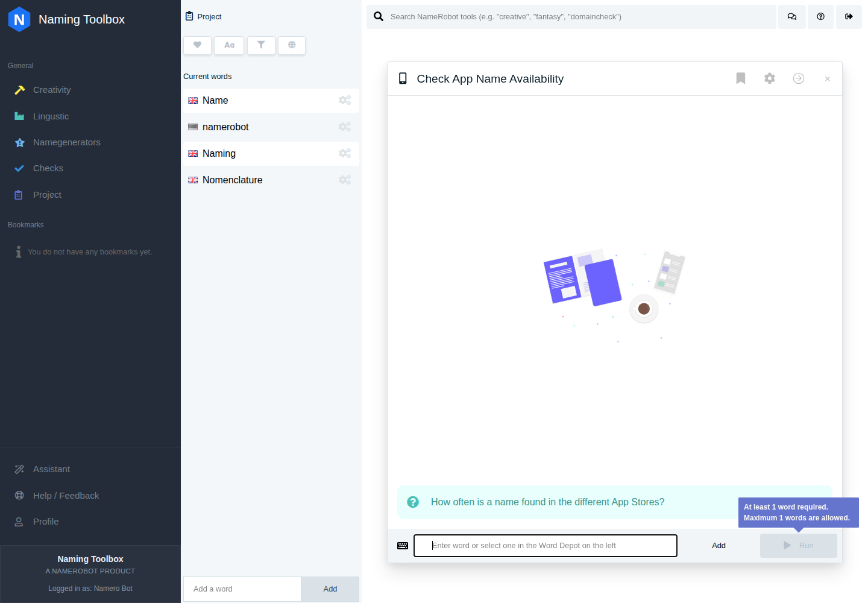
Task: Open settings gears for 'namerobot' word
Action: coord(345,127)
